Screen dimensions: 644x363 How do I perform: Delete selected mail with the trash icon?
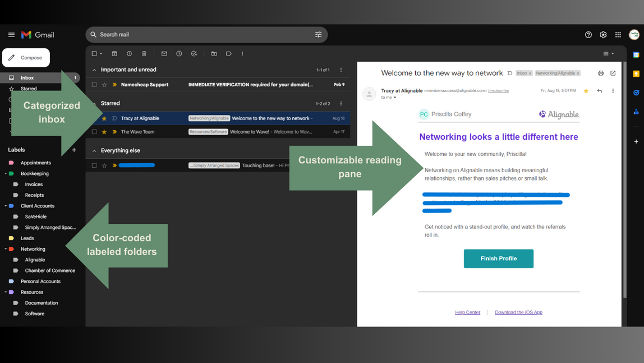(x=144, y=54)
